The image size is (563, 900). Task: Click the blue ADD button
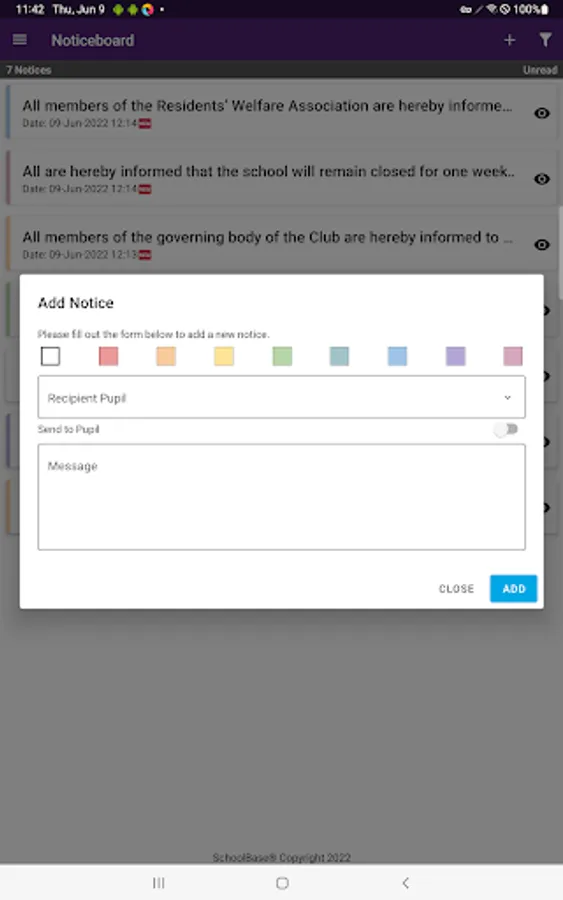(514, 588)
